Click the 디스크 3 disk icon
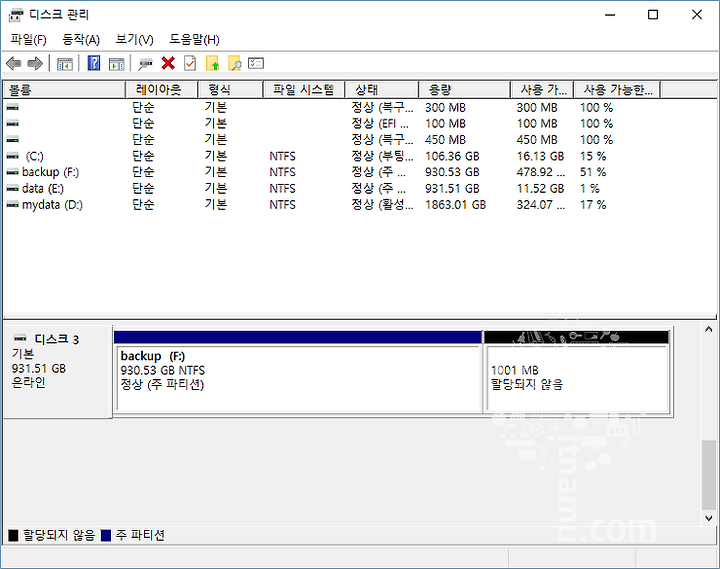 click(20, 338)
